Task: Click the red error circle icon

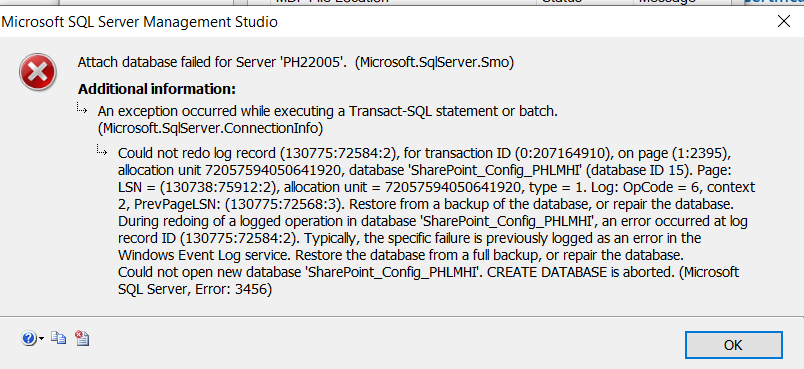Action: click(x=37, y=72)
